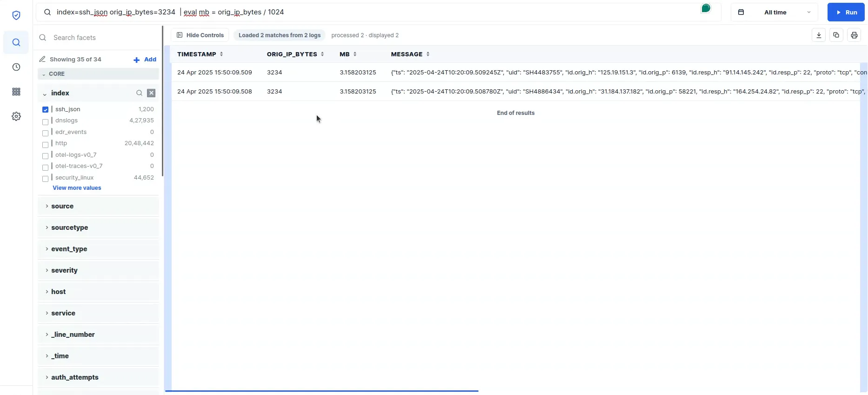Expand the host facet

click(x=98, y=292)
